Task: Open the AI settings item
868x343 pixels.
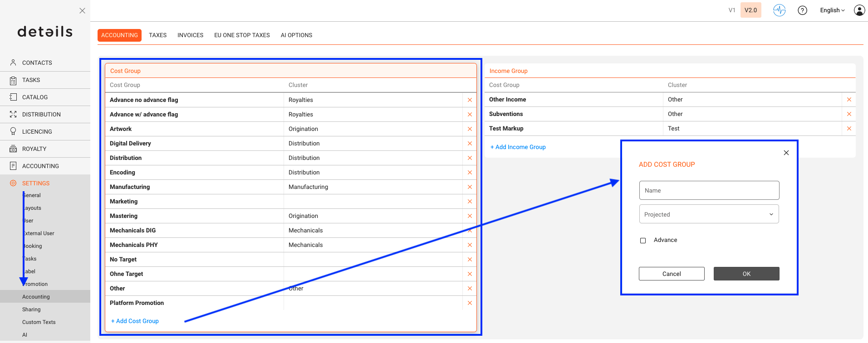Action: [25, 335]
